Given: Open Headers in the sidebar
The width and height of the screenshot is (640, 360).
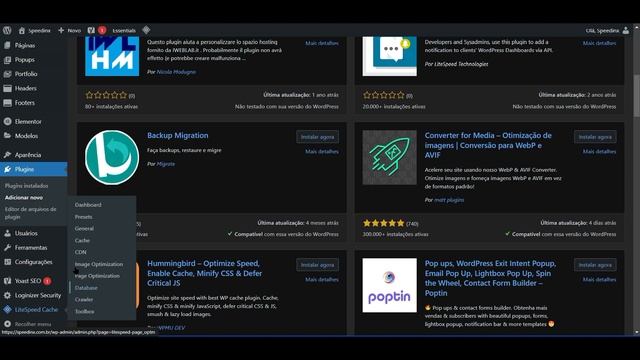Looking at the screenshot, I should click(x=25, y=88).
